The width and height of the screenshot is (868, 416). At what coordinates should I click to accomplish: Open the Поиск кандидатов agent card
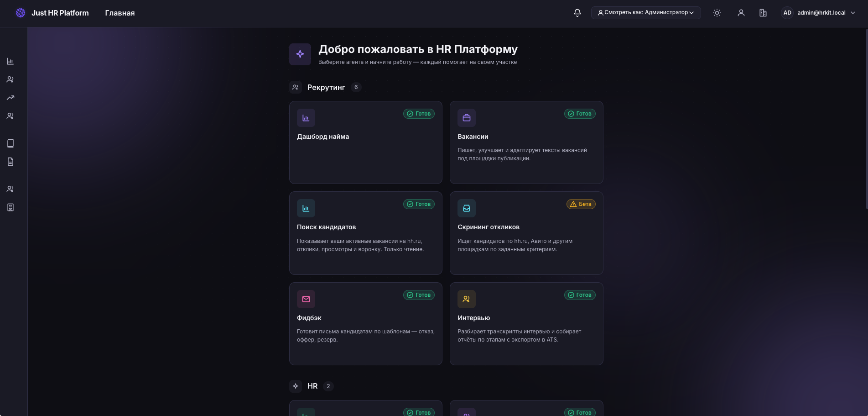coord(366,233)
